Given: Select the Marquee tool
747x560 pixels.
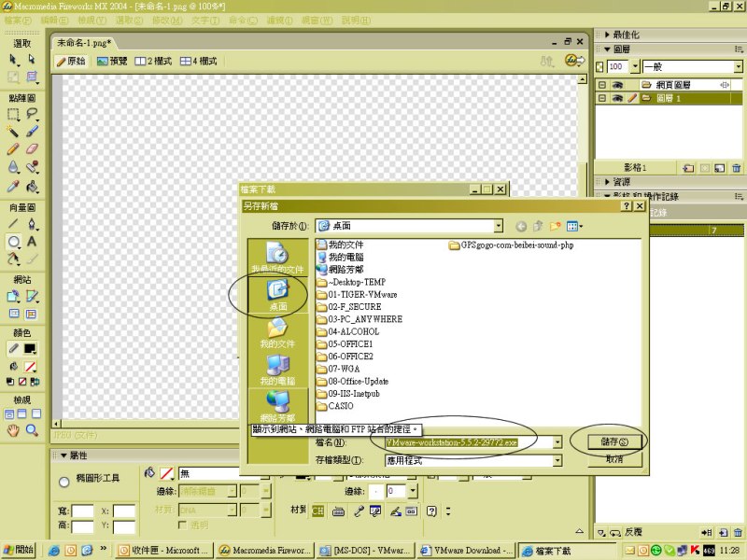Looking at the screenshot, I should pyautogui.click(x=13, y=114).
